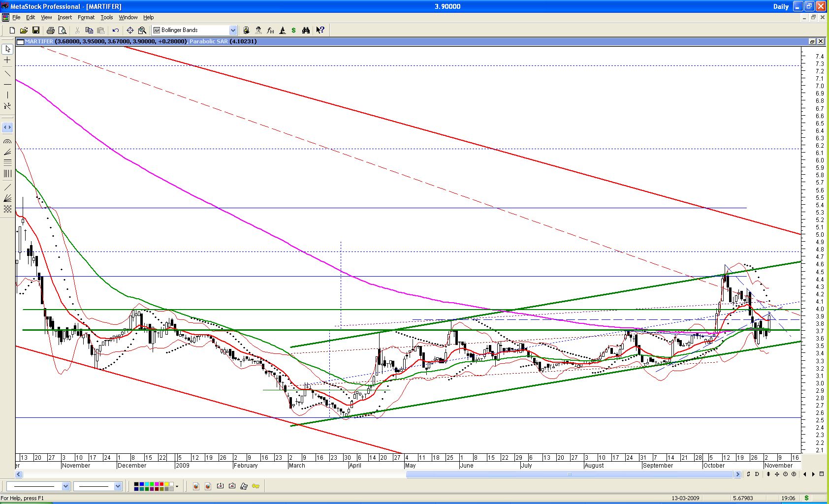Click the green dollar sign toolbar icon
The image size is (829, 504).
(x=294, y=30)
